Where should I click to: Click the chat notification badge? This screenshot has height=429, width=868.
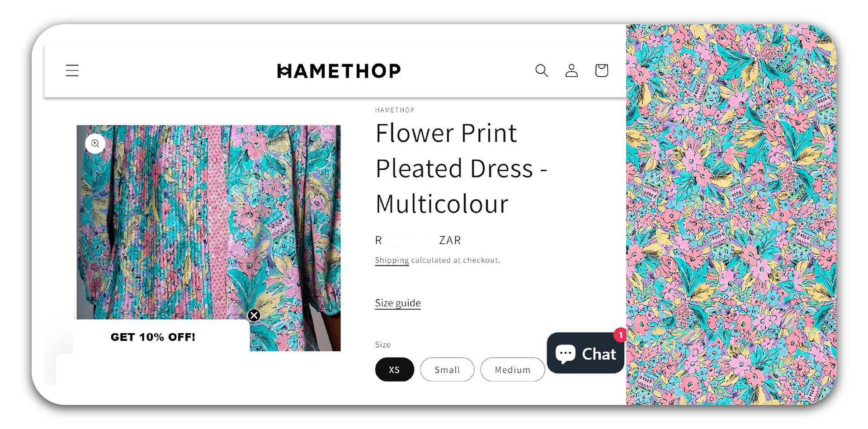(x=620, y=335)
